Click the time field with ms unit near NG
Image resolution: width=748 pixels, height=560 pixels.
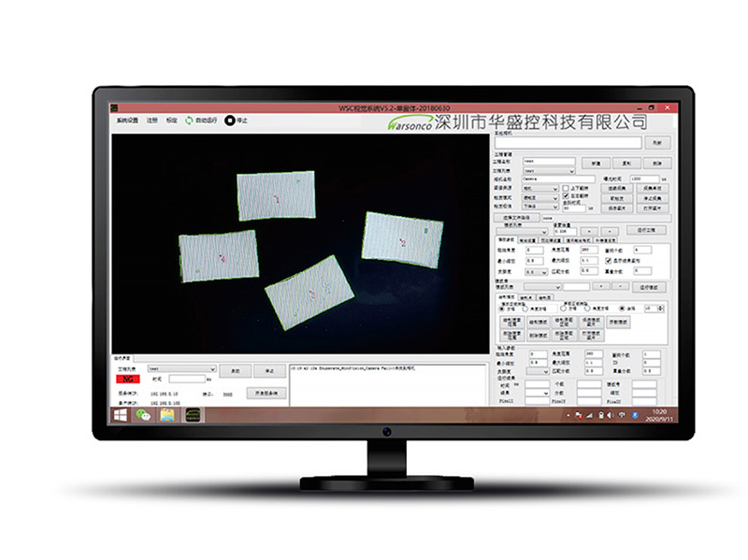click(187, 379)
